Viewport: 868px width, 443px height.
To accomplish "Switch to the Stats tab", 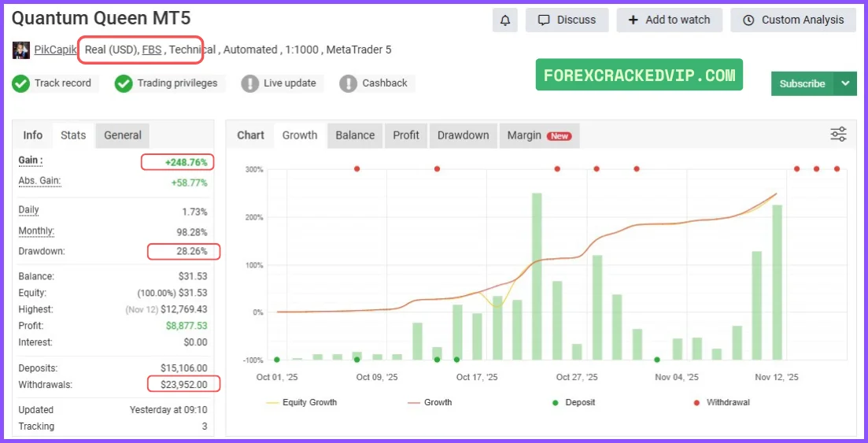I will 73,135.
